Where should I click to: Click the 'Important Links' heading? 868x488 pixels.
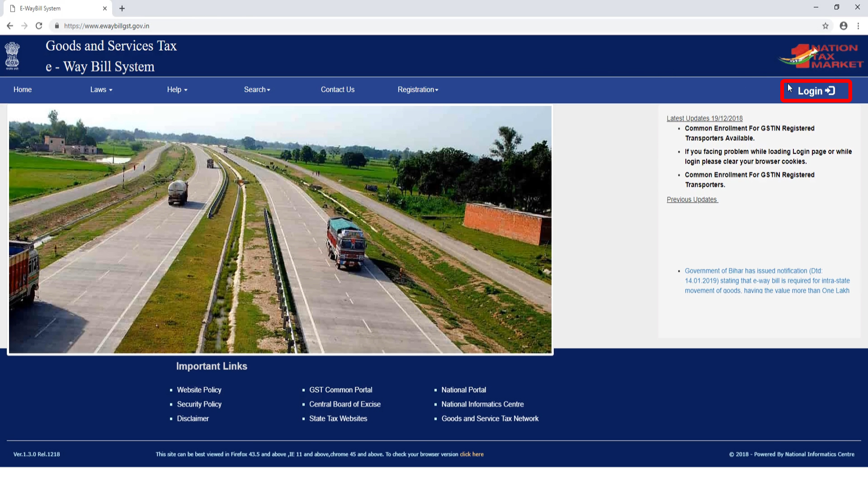tap(212, 366)
